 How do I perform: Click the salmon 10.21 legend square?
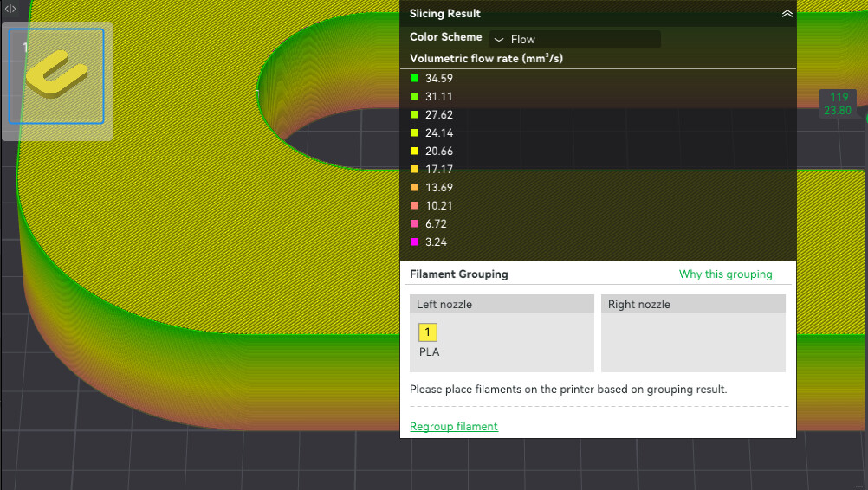point(414,205)
